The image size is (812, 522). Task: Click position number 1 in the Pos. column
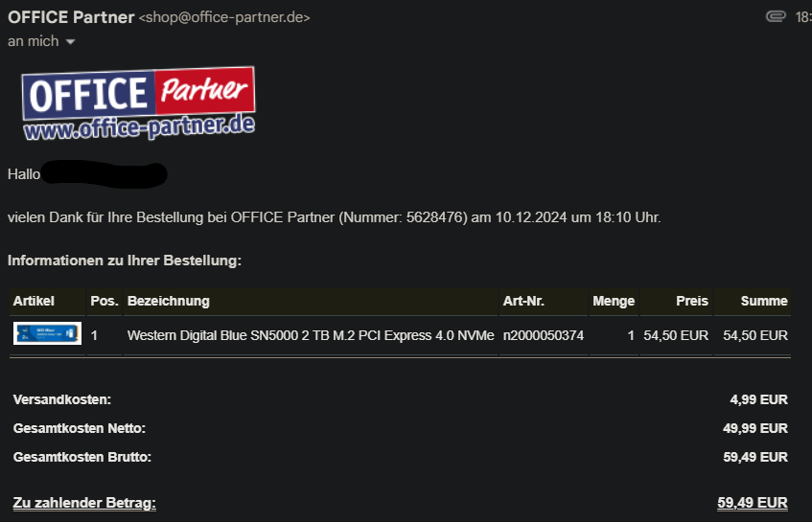point(94,336)
